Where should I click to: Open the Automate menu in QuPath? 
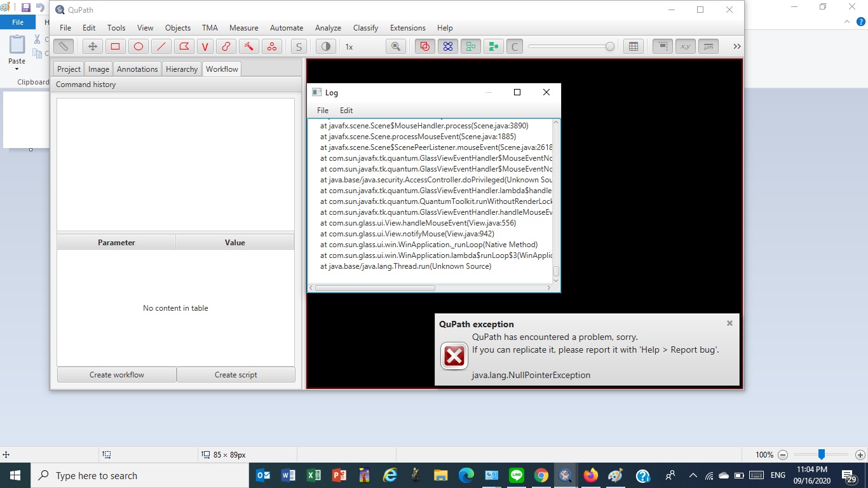coord(287,27)
